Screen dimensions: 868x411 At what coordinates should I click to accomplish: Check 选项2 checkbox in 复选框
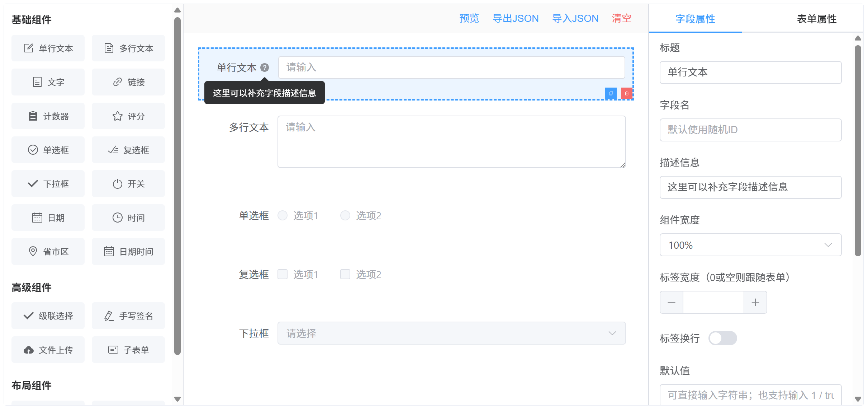click(345, 274)
